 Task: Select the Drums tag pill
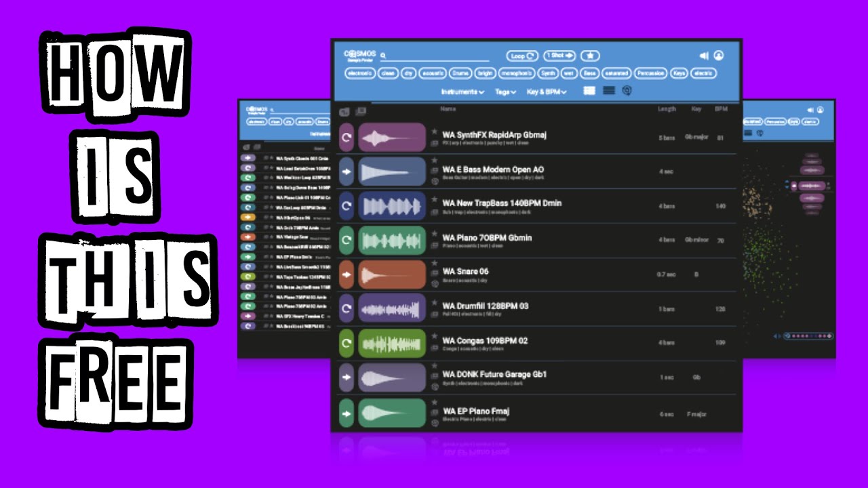[x=460, y=73]
